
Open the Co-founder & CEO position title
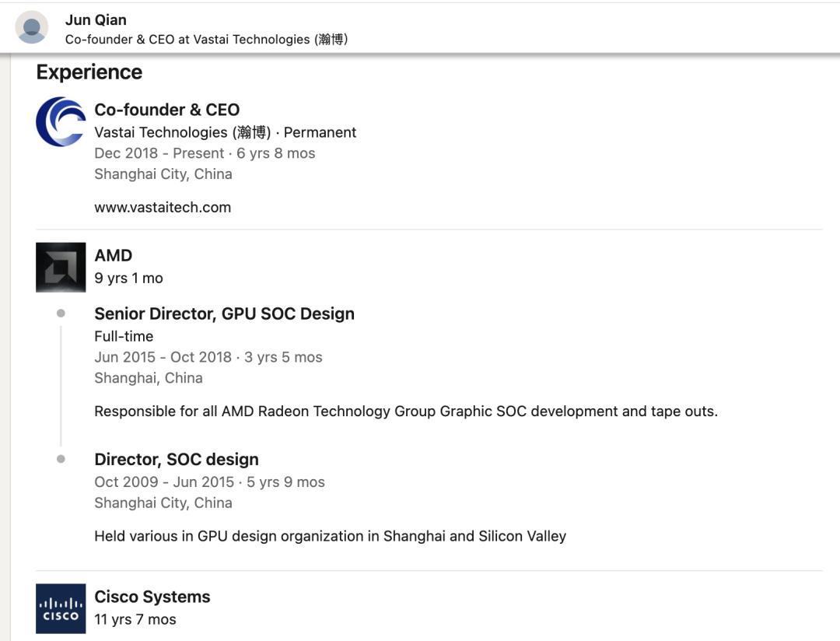point(166,110)
